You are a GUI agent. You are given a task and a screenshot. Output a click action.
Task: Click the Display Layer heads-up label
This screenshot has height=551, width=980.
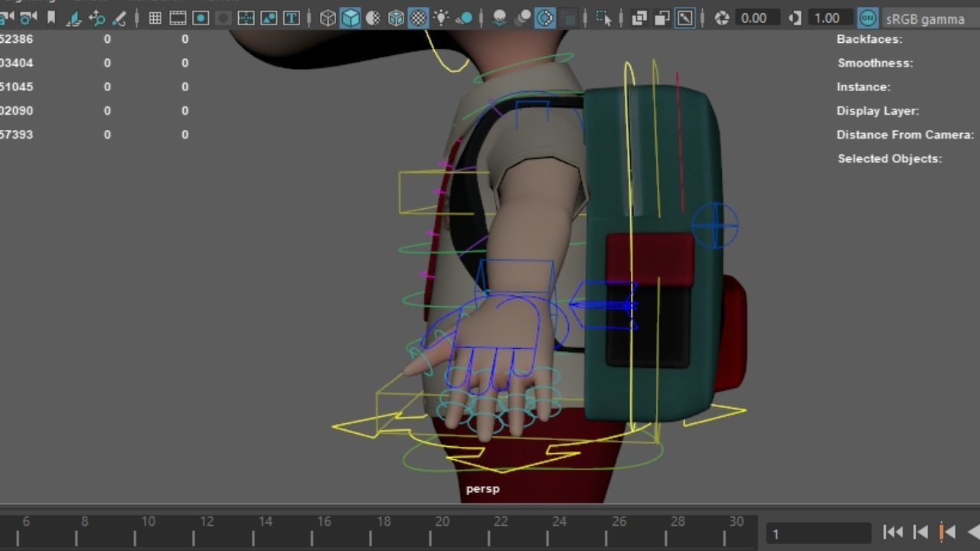(x=877, y=110)
